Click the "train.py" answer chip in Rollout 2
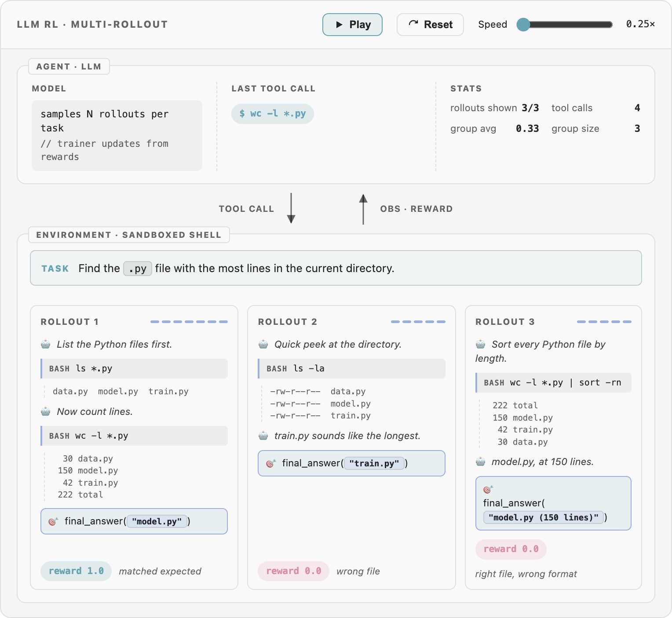Viewport: 672px width, 618px height. coord(374,463)
